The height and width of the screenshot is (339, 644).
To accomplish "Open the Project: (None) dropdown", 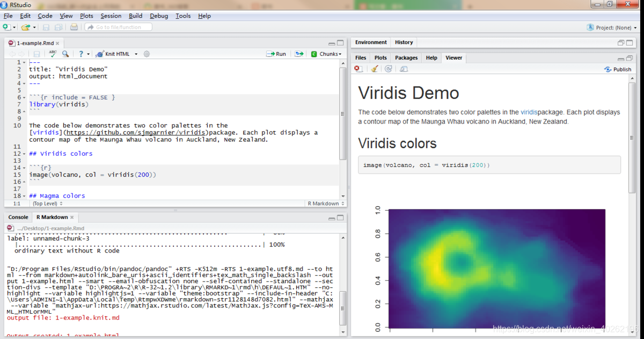I will 612,27.
